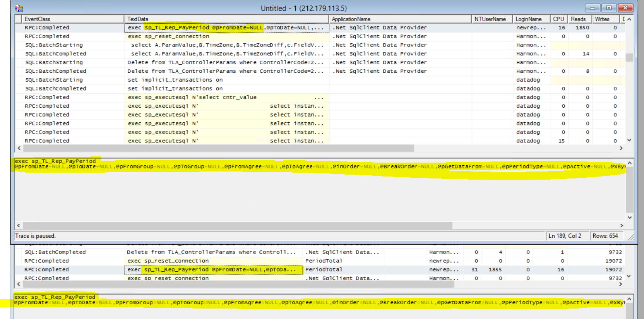
Task: Click the 'Ln 189, Col 2' status indicator
Action: 565,236
